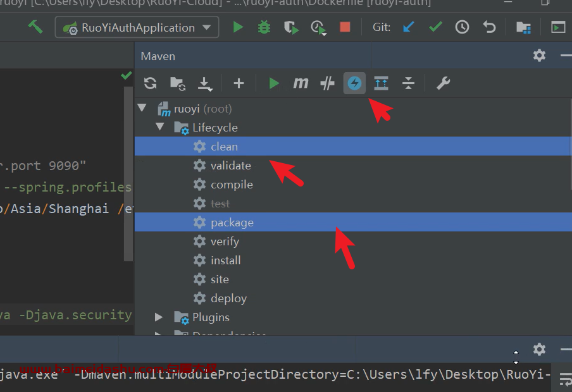Hide the Maven tool window
This screenshot has height=392, width=572.
566,56
